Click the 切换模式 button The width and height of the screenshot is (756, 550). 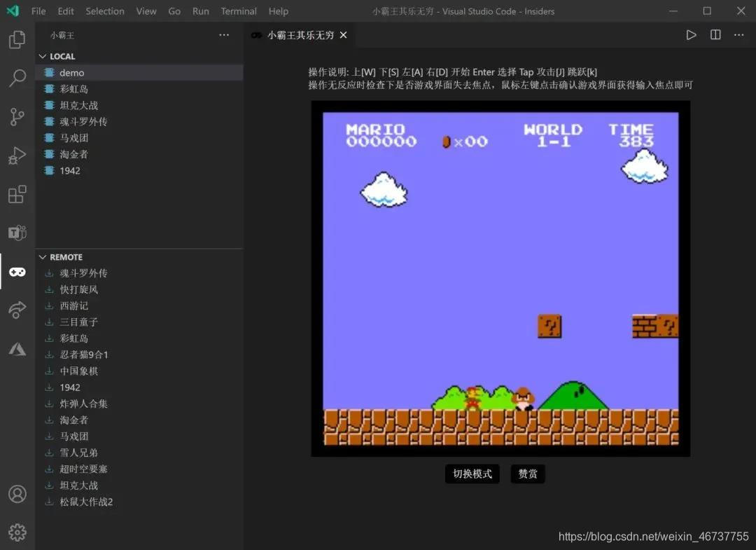pos(472,474)
